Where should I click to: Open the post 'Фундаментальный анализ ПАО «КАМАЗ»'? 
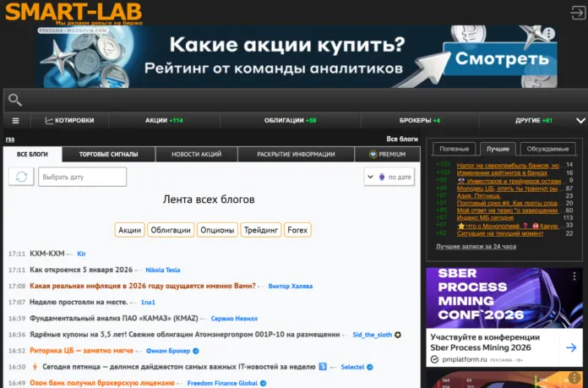(113, 318)
